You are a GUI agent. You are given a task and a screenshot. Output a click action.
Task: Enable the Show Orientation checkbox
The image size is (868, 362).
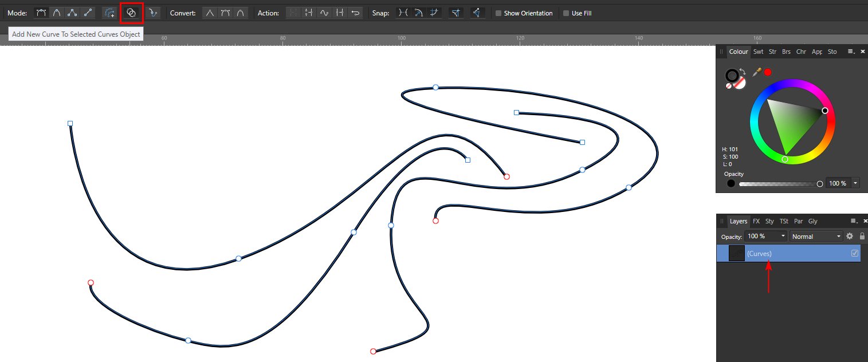(498, 13)
